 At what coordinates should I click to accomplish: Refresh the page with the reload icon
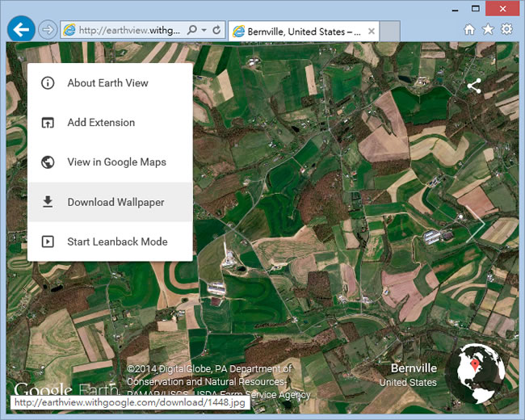(216, 30)
